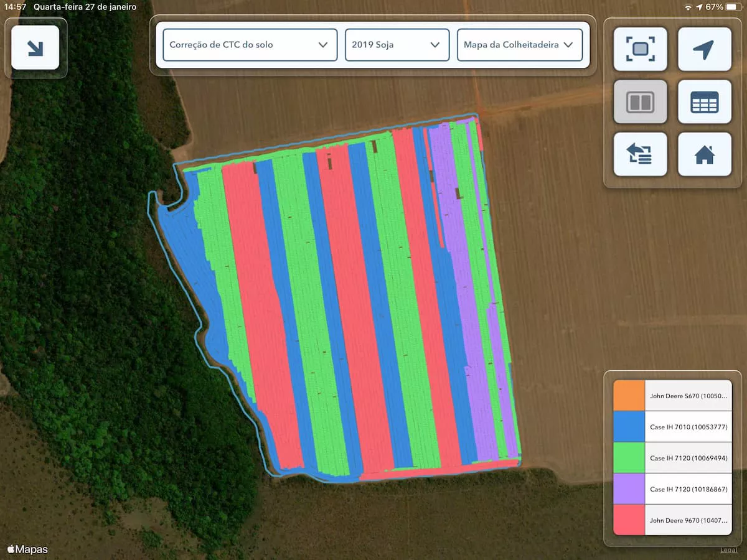The image size is (747, 560).
Task: Center map on current location arrow
Action: (704, 49)
